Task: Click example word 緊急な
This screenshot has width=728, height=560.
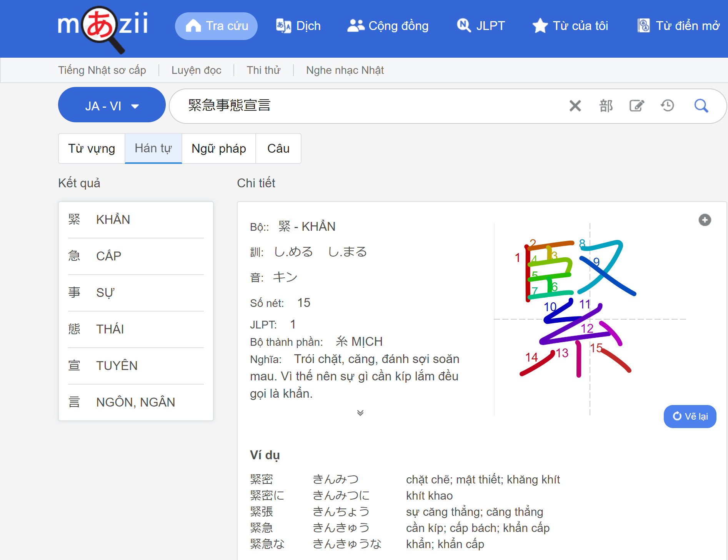Action: (267, 544)
